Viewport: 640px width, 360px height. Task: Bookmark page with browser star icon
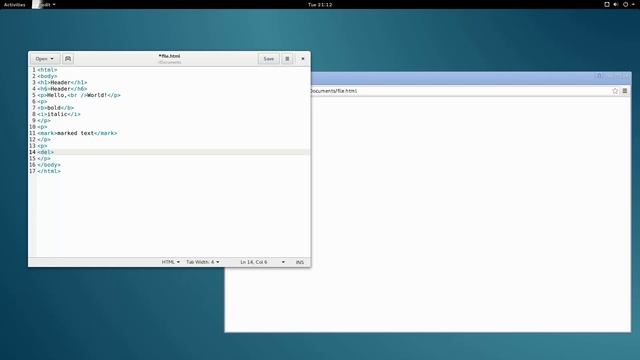(615, 91)
